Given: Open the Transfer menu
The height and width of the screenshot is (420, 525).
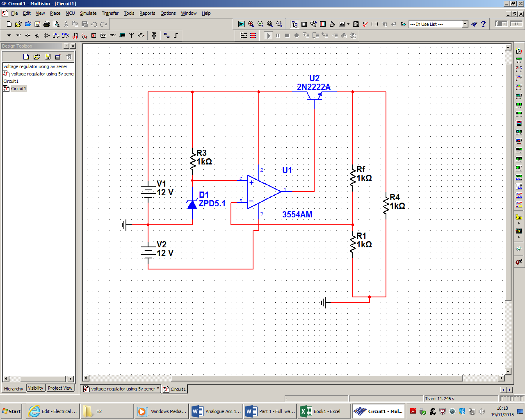Looking at the screenshot, I should click(110, 13).
